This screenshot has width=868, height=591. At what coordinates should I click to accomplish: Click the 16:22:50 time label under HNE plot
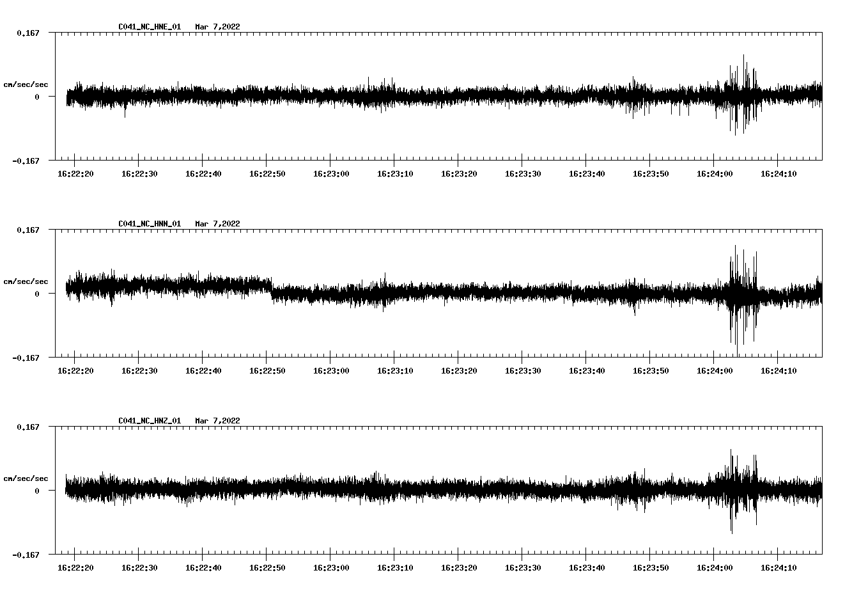(x=267, y=173)
